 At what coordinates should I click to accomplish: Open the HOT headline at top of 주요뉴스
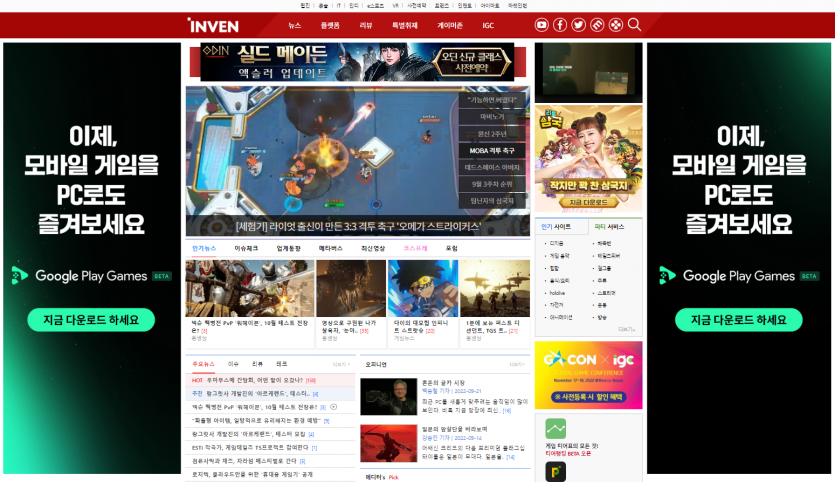pos(260,380)
